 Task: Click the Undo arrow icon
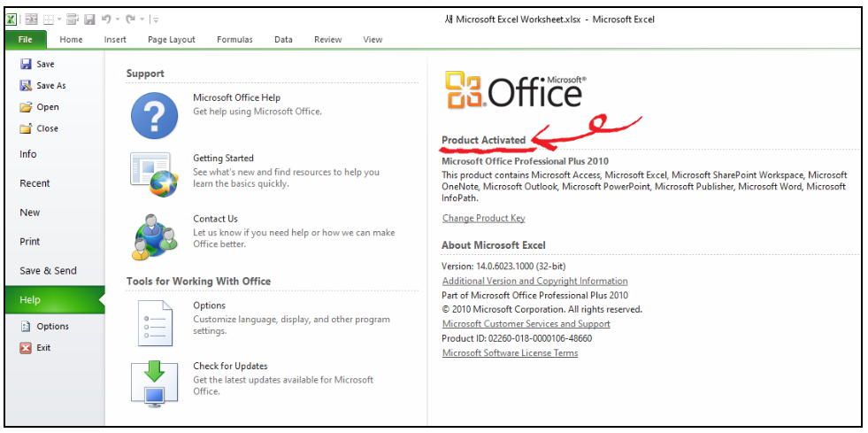click(105, 19)
